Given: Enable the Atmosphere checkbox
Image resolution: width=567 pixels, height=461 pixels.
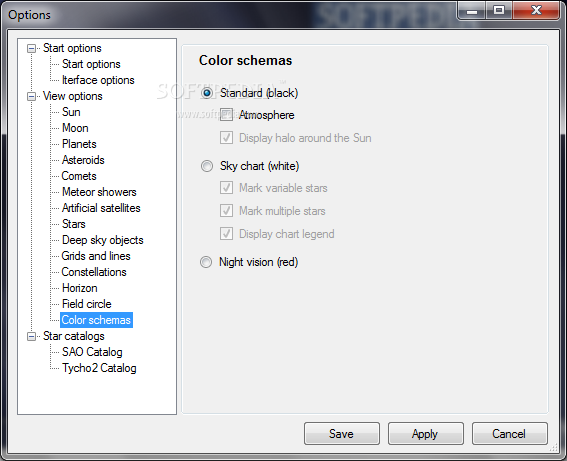Looking at the screenshot, I should click(226, 115).
